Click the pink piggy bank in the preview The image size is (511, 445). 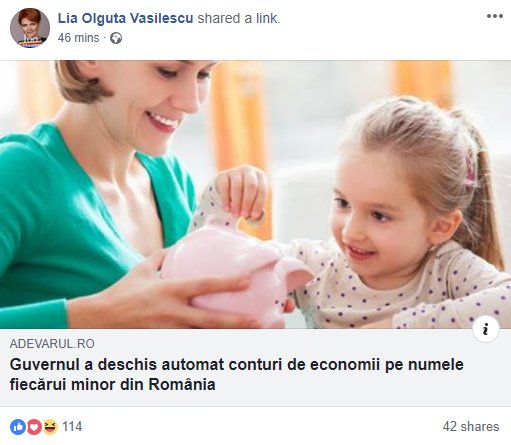point(235,268)
